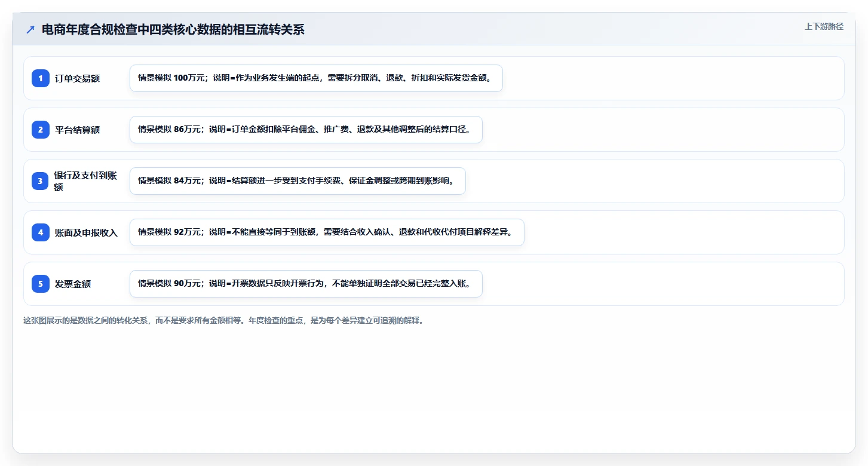Click the blue number 5 badge
The width and height of the screenshot is (868, 466).
click(41, 284)
